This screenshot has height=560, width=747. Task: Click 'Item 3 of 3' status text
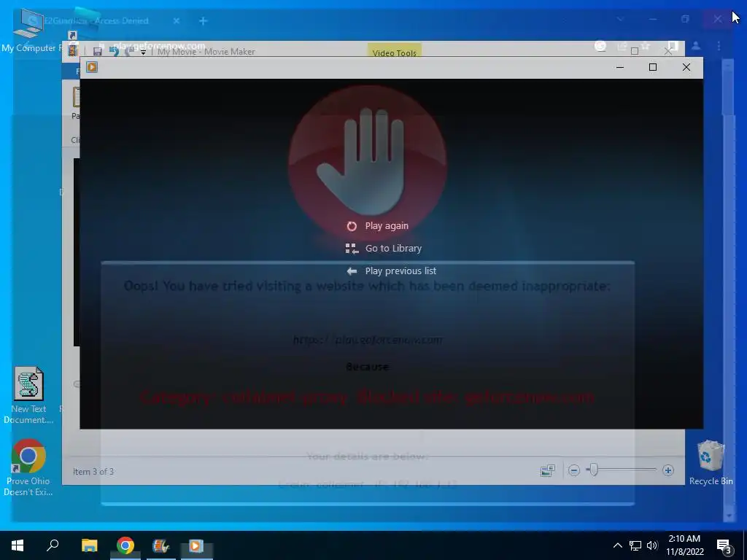coord(93,472)
